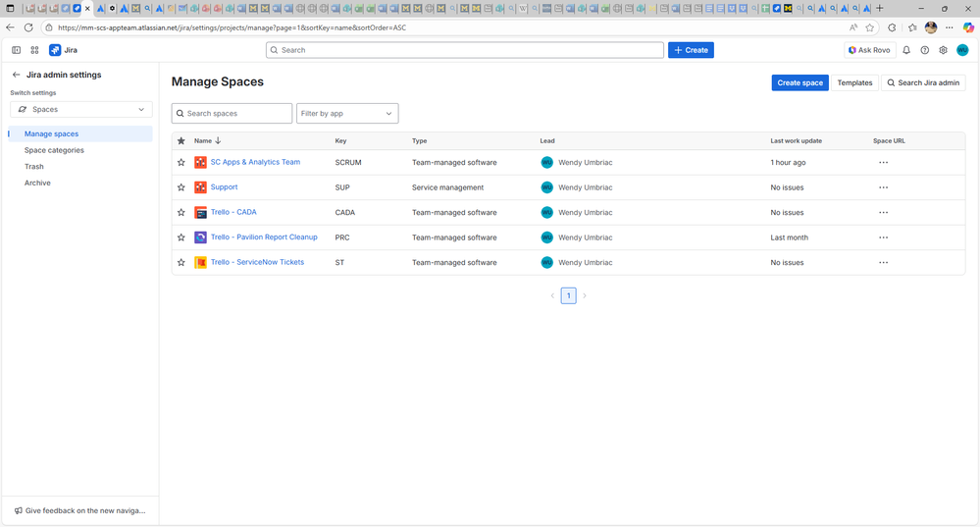Open more actions menu for Support row
Image resolution: width=980 pixels, height=527 pixels.
pos(883,187)
